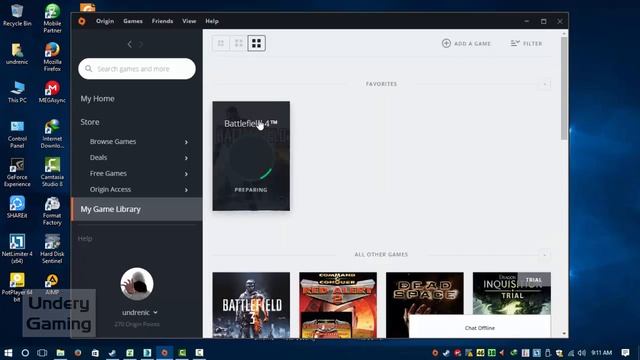Open Recycle Bin on the desktop

click(17, 15)
